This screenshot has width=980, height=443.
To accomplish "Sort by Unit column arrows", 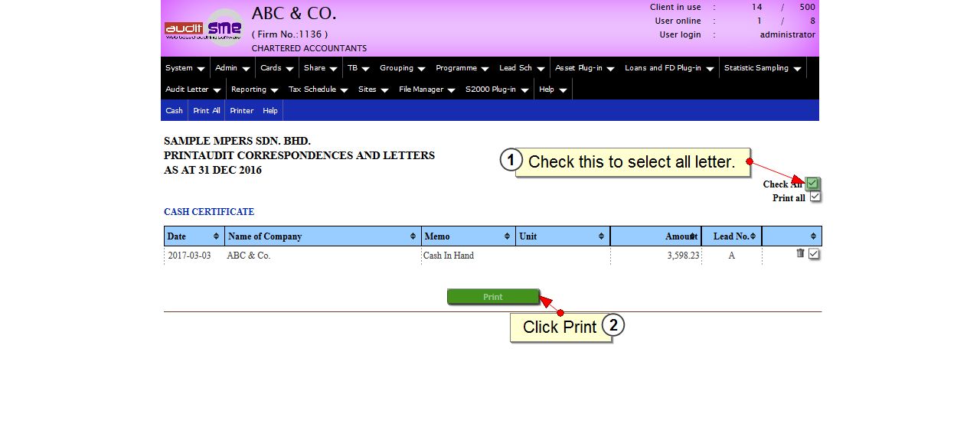I will coord(601,236).
